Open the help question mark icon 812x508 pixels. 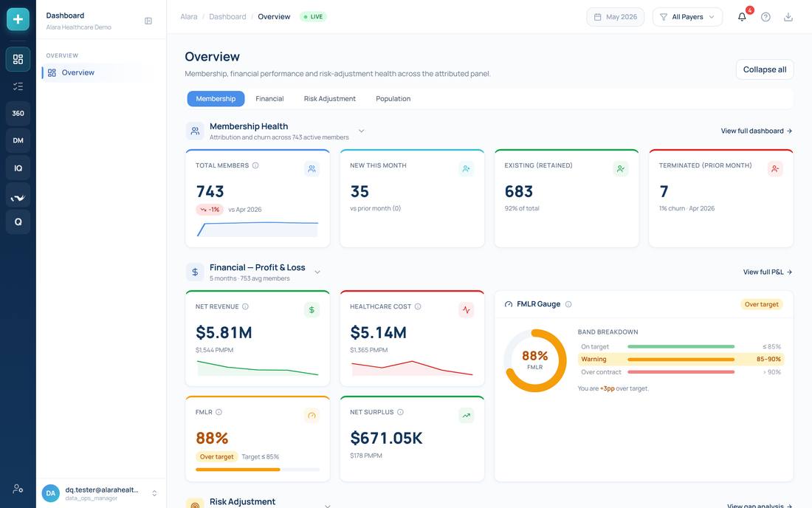(765, 17)
